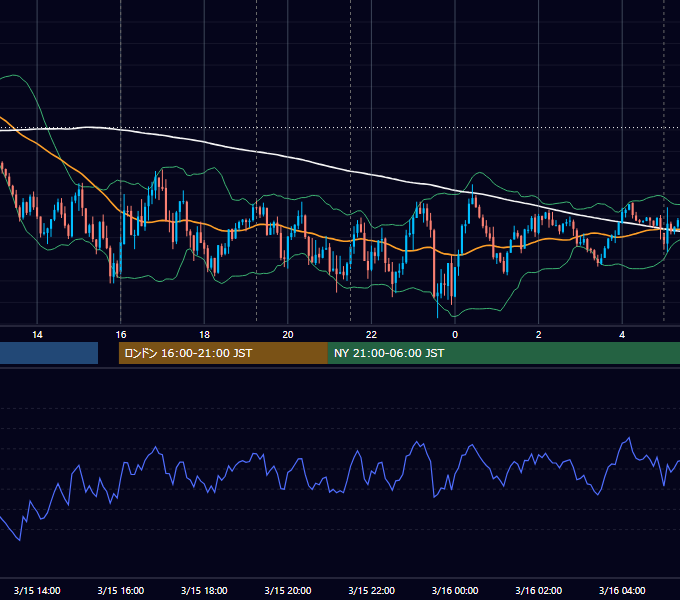Select the NY 21:00-06:00 JST session bar
This screenshot has height=600, width=680.
click(503, 353)
